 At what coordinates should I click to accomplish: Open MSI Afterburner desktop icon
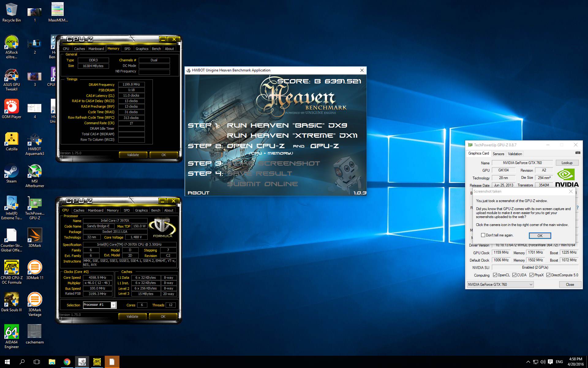coord(35,176)
